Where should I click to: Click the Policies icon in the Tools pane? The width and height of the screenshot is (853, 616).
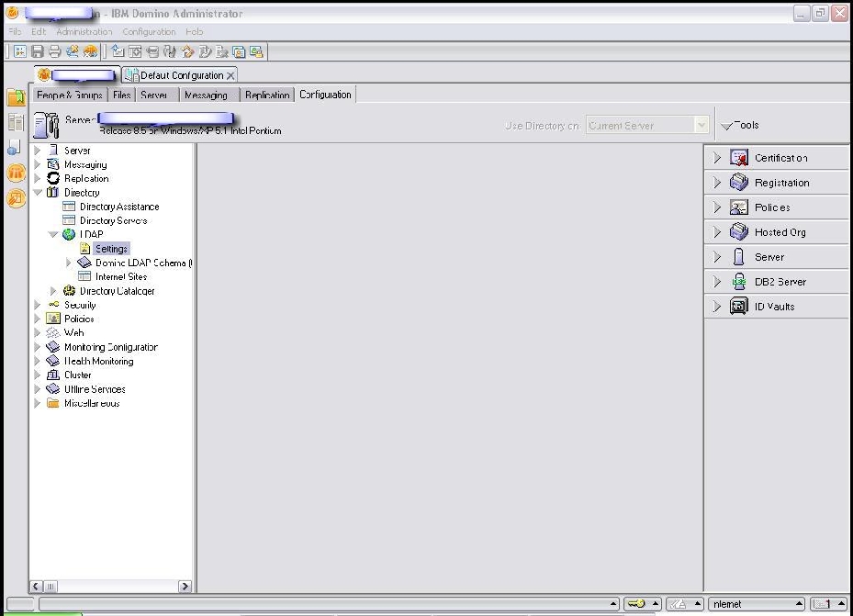(x=739, y=207)
